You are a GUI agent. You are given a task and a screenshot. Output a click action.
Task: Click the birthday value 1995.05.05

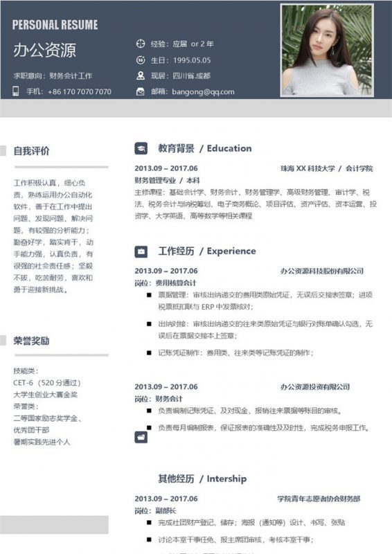(x=192, y=60)
